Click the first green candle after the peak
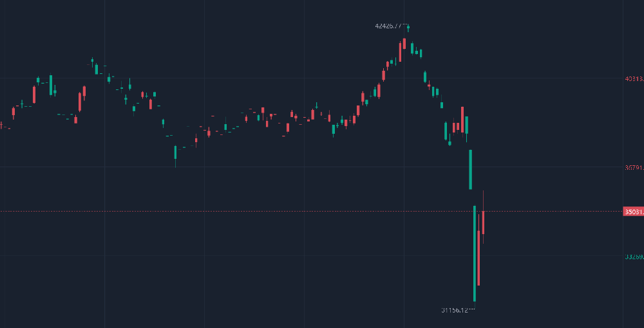The height and width of the screenshot is (328, 644). point(412,48)
